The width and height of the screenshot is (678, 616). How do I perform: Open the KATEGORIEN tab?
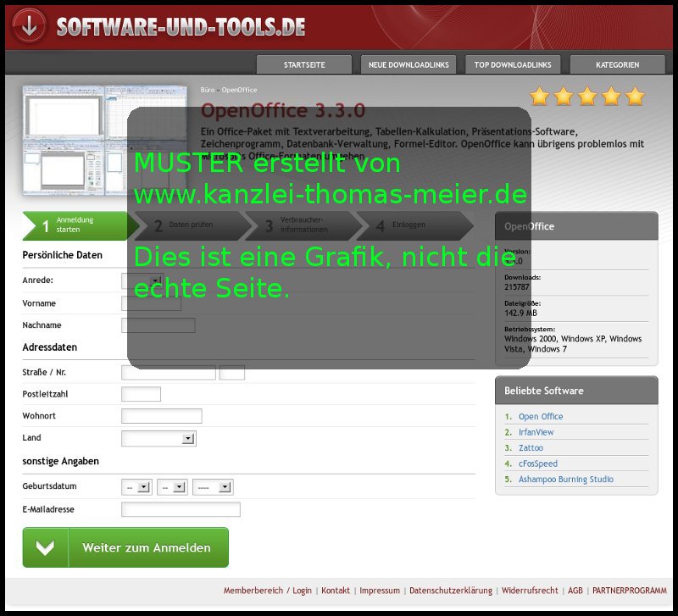click(x=618, y=64)
